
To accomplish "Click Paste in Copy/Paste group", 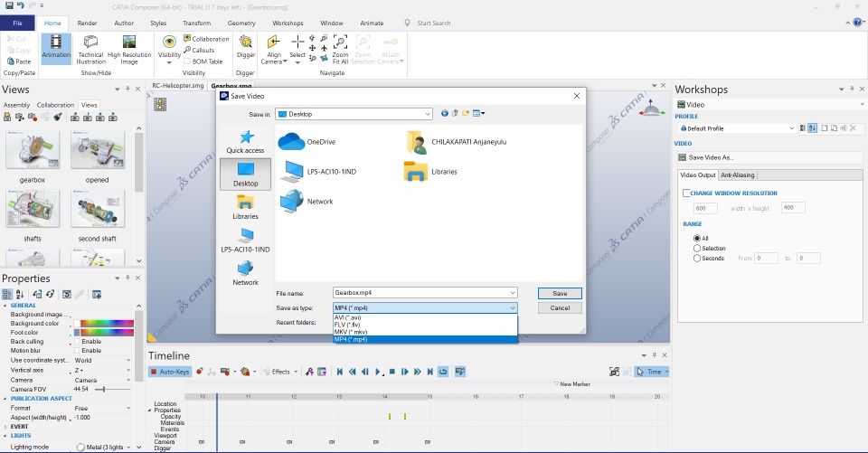I will coord(19,61).
